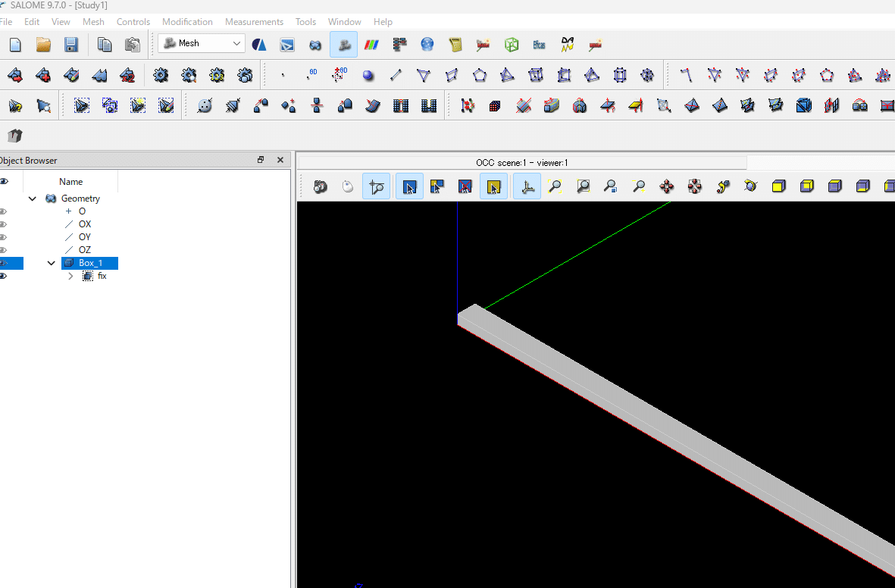
Task: Click the Dump View camera icon
Action: click(x=321, y=186)
